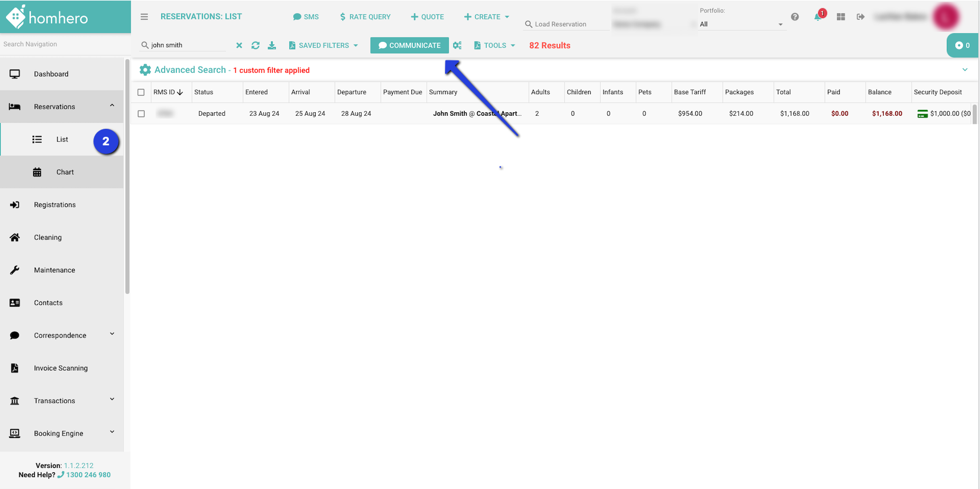Tick the select-all checkbox in table header
Screen dimensions: 980x489
[x=141, y=92]
